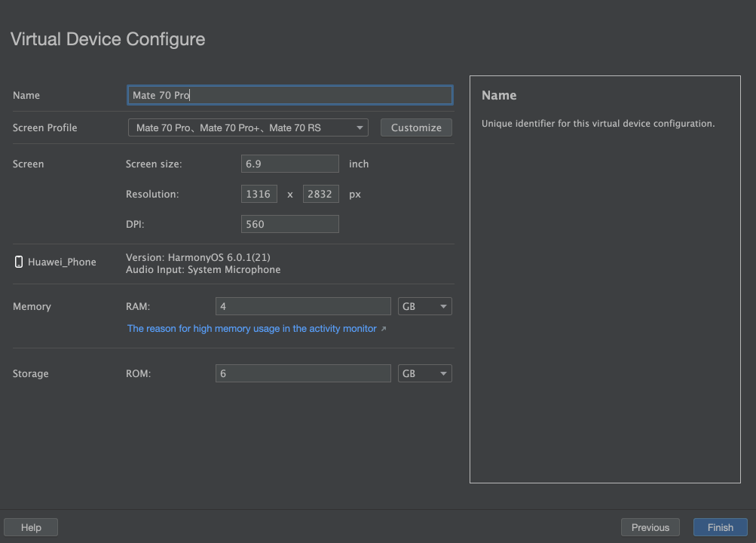This screenshot has height=543, width=756.
Task: Edit the RAM value field
Action: [x=303, y=306]
